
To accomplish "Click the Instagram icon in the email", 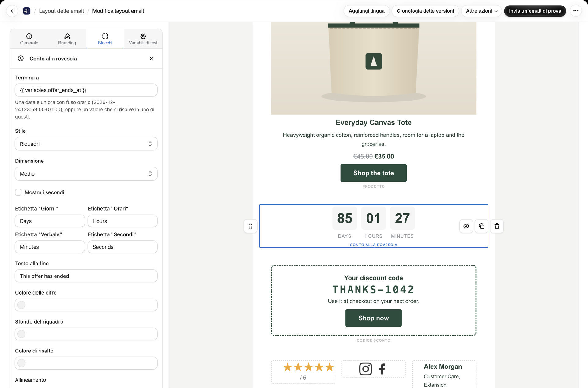I will pos(365,369).
